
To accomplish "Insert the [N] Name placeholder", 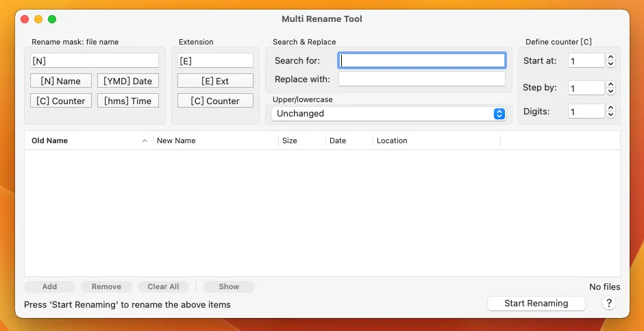I will click(61, 81).
